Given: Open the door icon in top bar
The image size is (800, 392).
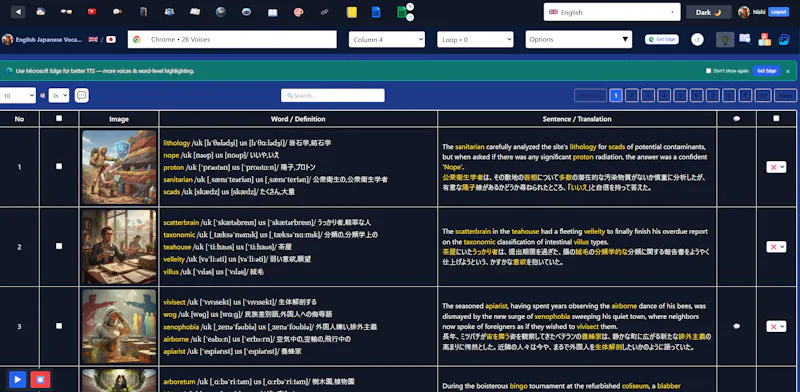Looking at the screenshot, I should [143, 12].
